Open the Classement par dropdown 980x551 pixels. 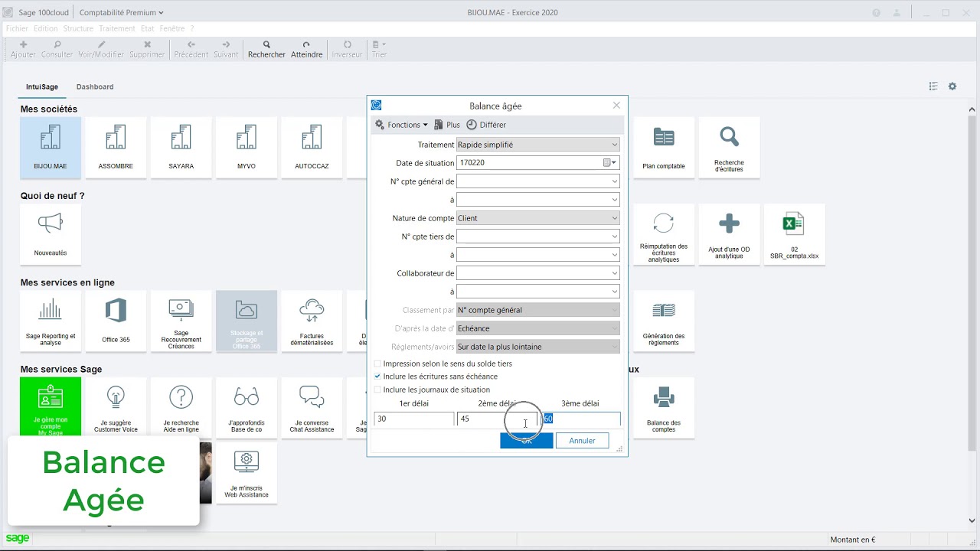tap(537, 310)
